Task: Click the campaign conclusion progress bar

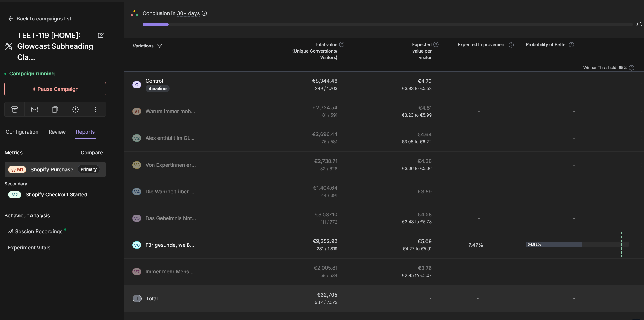Action: point(387,25)
